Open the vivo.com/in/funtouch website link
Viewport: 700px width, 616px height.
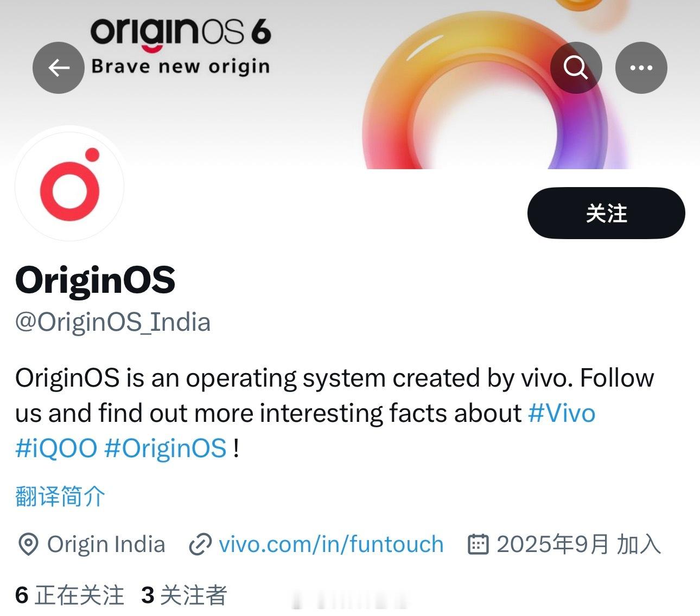tap(331, 544)
